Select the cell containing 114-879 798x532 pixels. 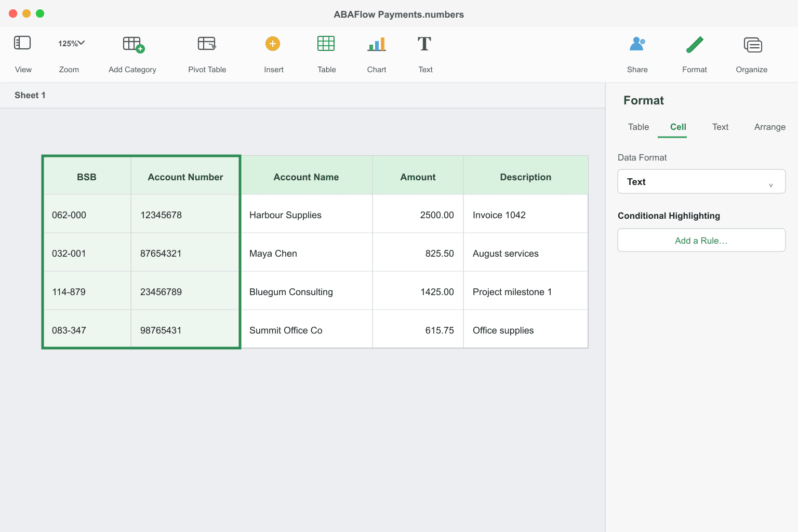click(87, 291)
